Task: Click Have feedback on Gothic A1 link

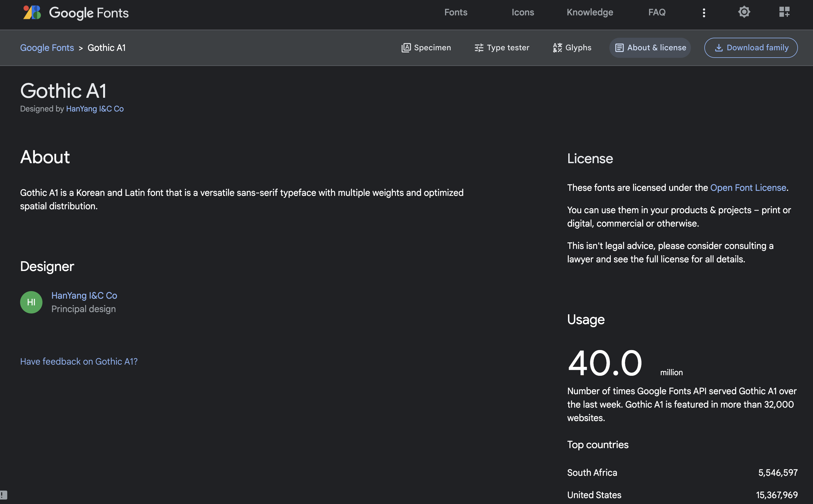Action: point(79,361)
